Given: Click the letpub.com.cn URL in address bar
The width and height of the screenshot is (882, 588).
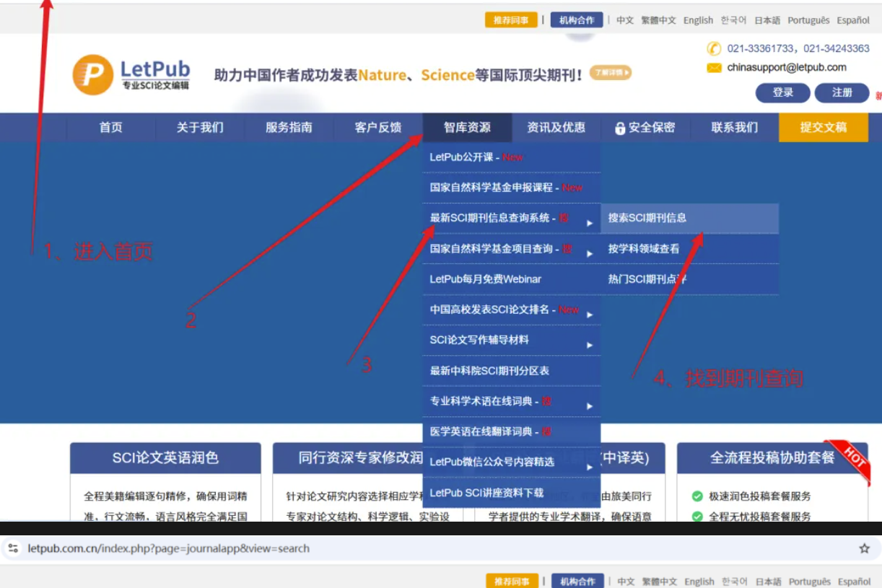Looking at the screenshot, I should point(169,548).
